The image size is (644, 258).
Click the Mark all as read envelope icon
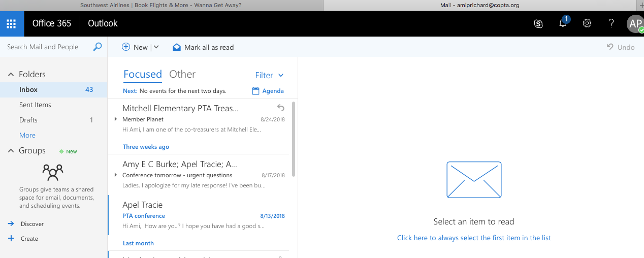click(177, 47)
